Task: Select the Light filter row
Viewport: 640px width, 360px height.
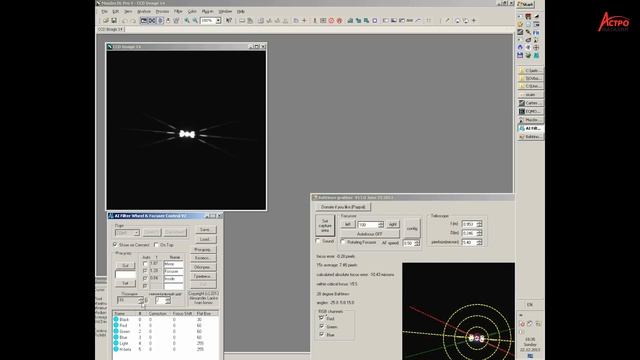Action: [x=166, y=344]
